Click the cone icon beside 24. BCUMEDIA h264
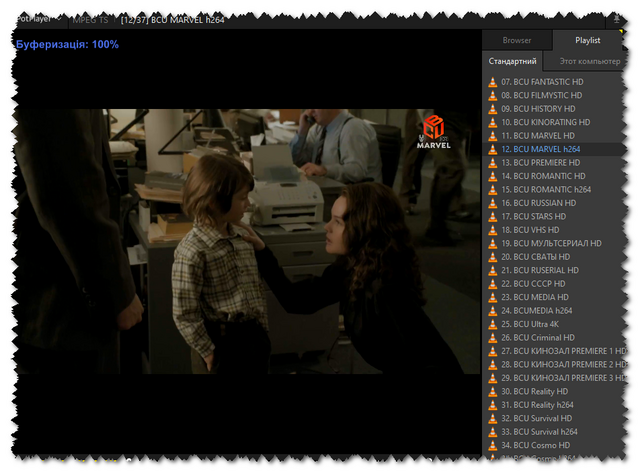The width and height of the screenshot is (640, 473). click(x=493, y=311)
